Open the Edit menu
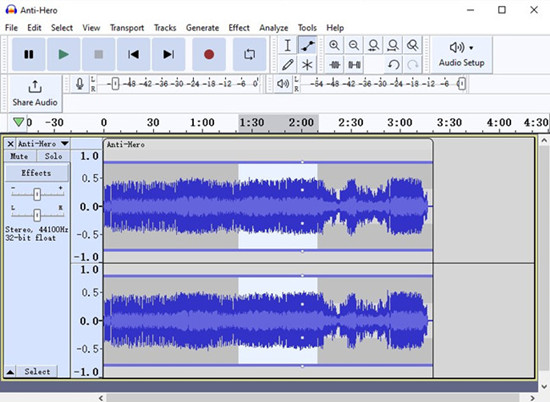The width and height of the screenshot is (550, 402). (x=34, y=28)
